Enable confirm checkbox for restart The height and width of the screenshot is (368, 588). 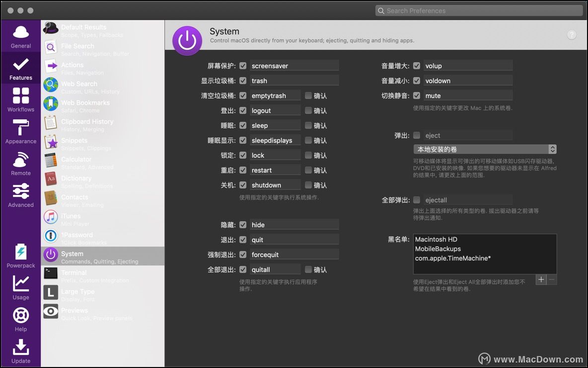[308, 170]
